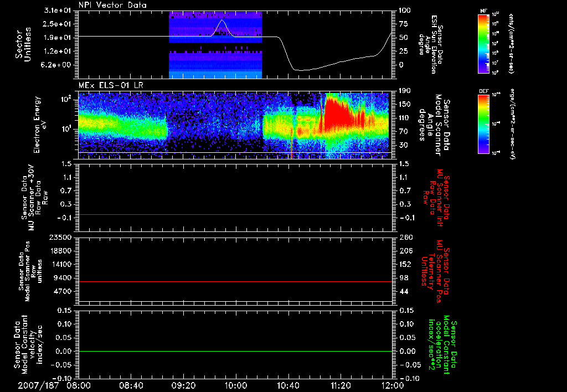Click the 150 scanner angle tick value
This screenshot has height=392, width=567.
point(405,104)
